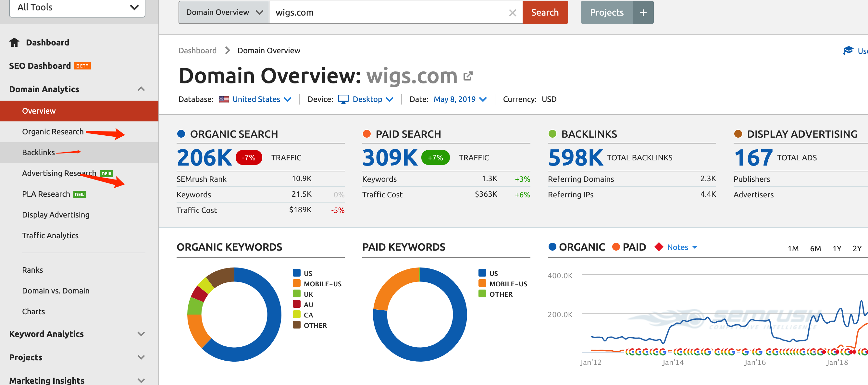Viewport: 868px width, 385px height.
Task: Open Advertising Research in sidebar
Action: (x=59, y=173)
